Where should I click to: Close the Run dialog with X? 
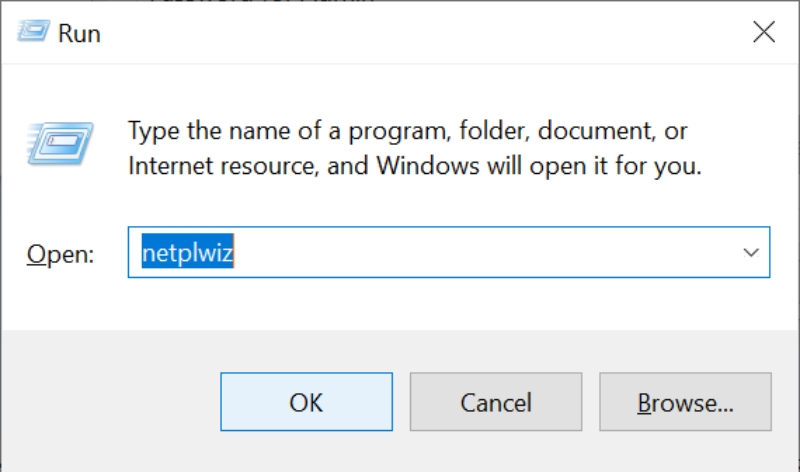pos(764,33)
